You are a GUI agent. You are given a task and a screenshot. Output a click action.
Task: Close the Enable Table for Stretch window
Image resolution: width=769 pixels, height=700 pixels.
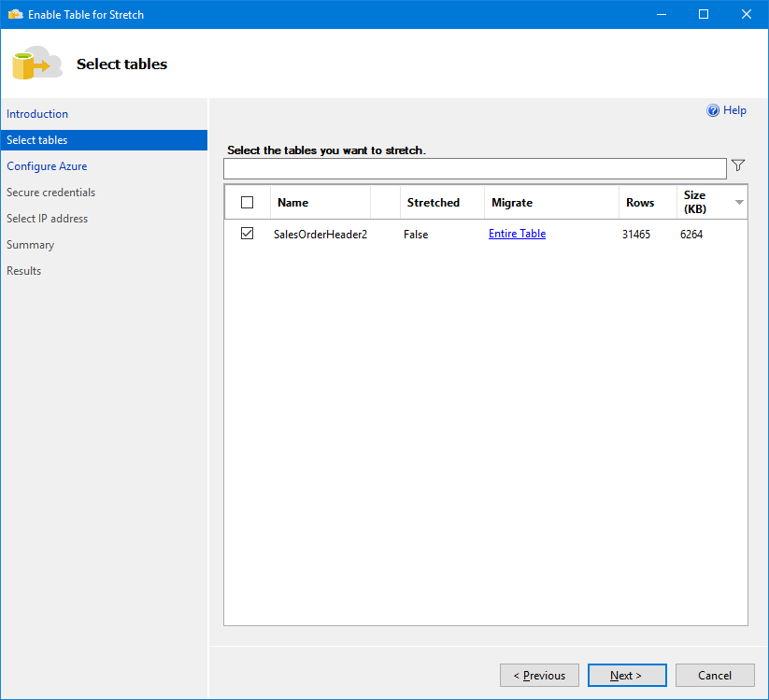746,14
